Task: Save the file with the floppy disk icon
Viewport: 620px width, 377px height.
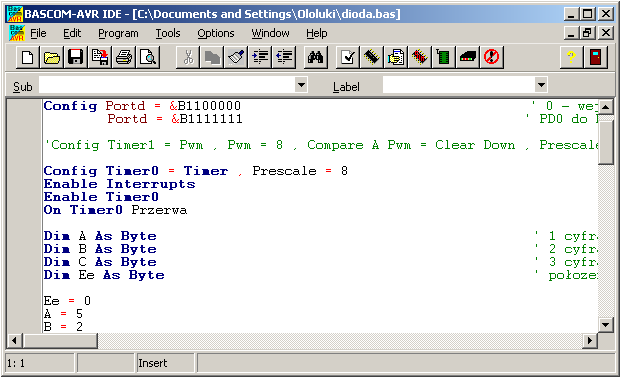Action: [76, 58]
